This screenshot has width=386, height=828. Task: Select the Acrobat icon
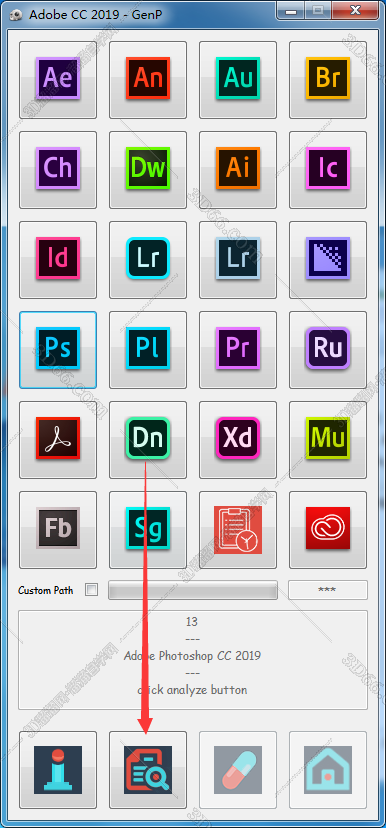[x=58, y=439]
